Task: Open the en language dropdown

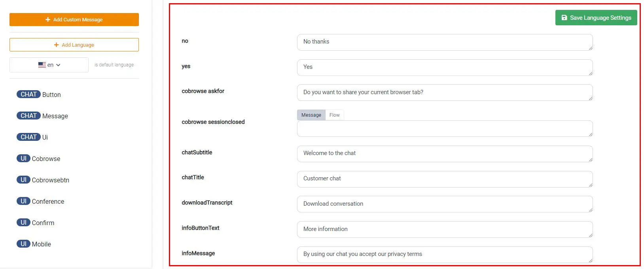Action: (x=49, y=65)
